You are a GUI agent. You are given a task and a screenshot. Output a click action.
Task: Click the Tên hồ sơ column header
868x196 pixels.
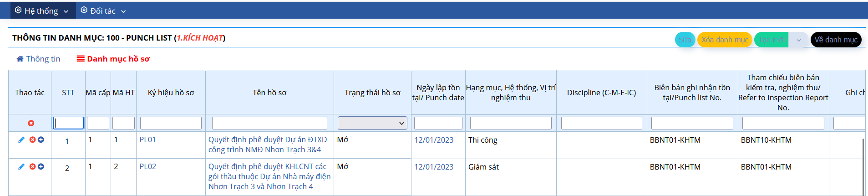coord(269,93)
